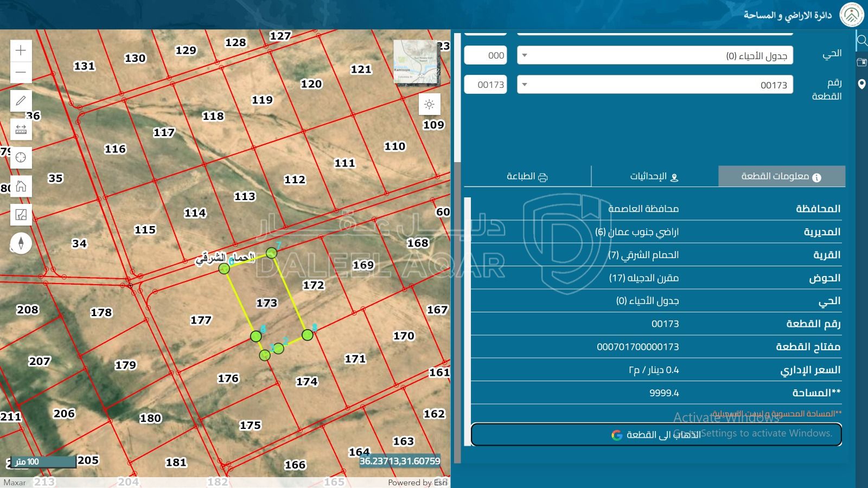Click the overview map thumbnail

coord(415,62)
